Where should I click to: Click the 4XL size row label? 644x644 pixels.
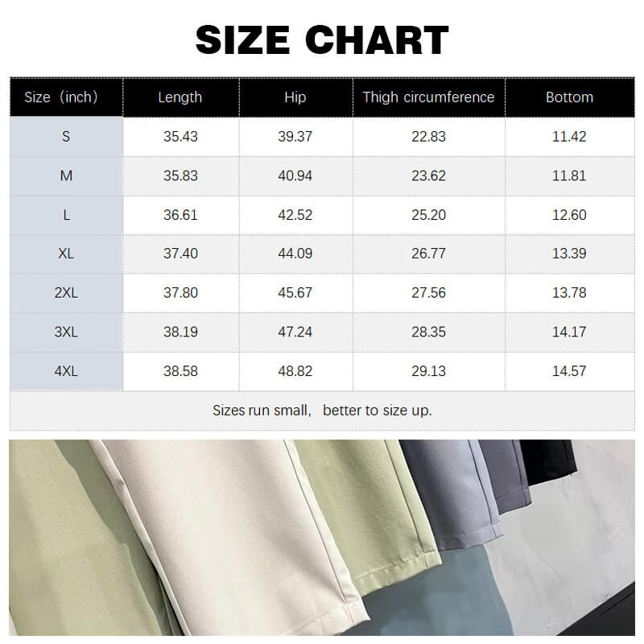coord(66,371)
